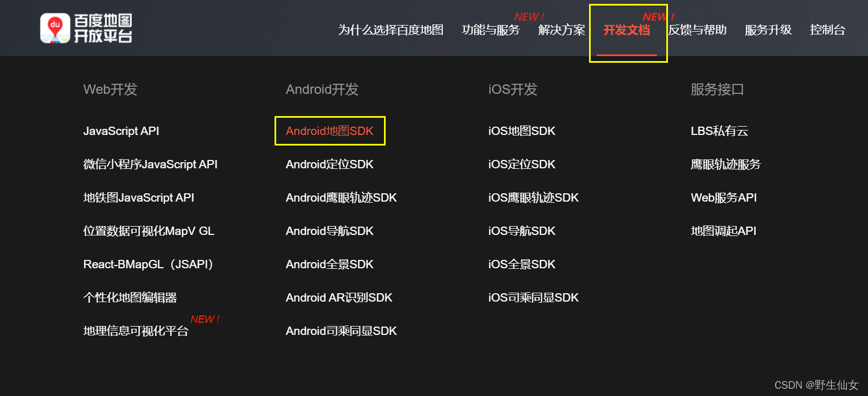
Task: Open 为什么选择百度地图 in the header
Action: tap(391, 30)
